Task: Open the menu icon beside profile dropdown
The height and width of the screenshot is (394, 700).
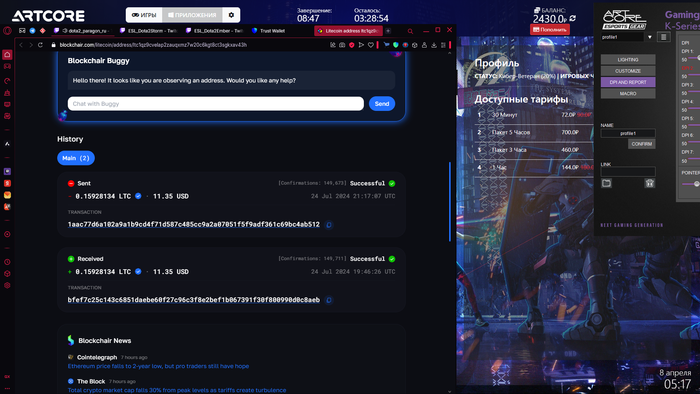Action: coord(664,37)
